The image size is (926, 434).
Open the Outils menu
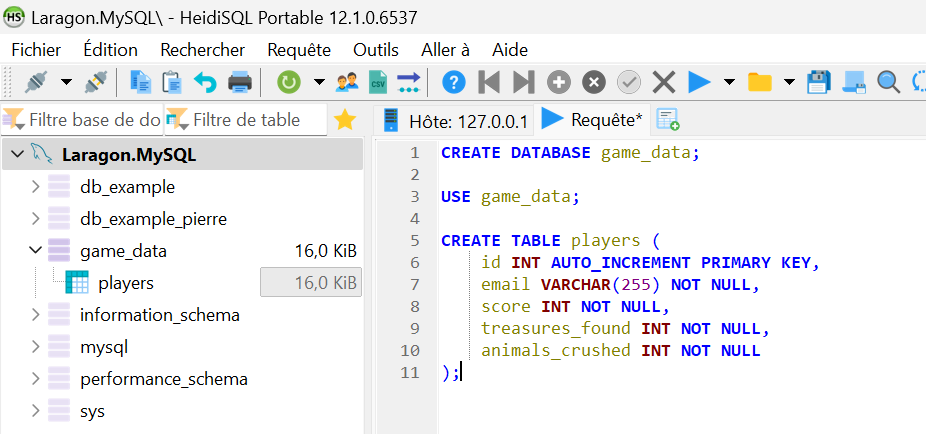pyautogui.click(x=376, y=49)
